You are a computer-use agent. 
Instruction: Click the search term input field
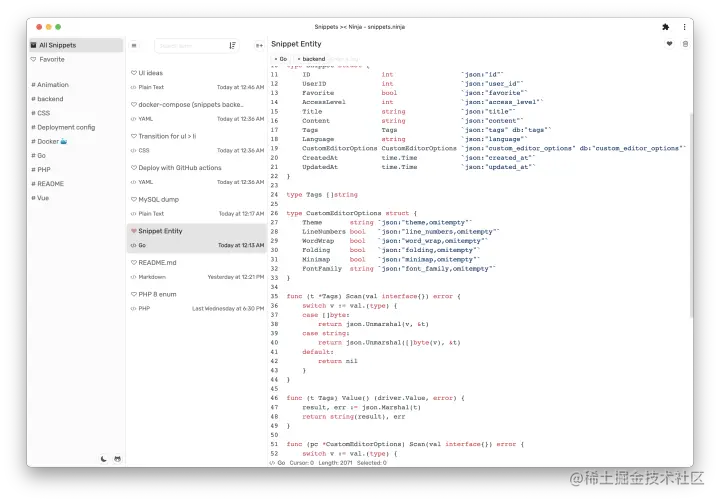(x=191, y=45)
